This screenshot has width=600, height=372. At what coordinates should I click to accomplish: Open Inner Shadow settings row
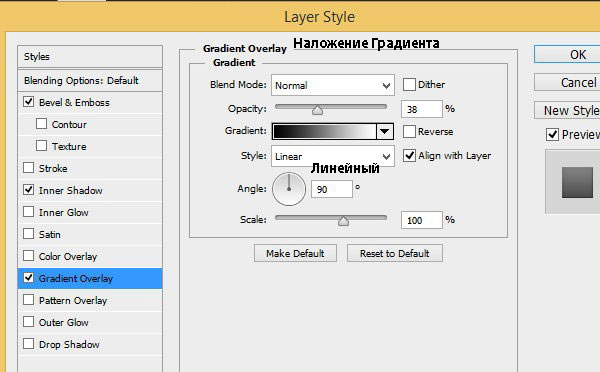click(x=90, y=190)
